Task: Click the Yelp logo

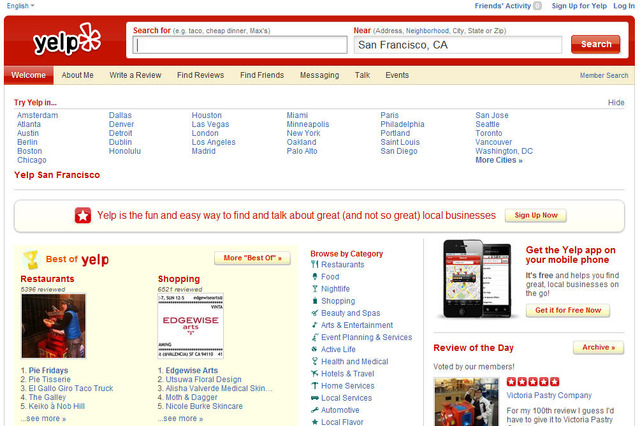Action: [x=66, y=41]
